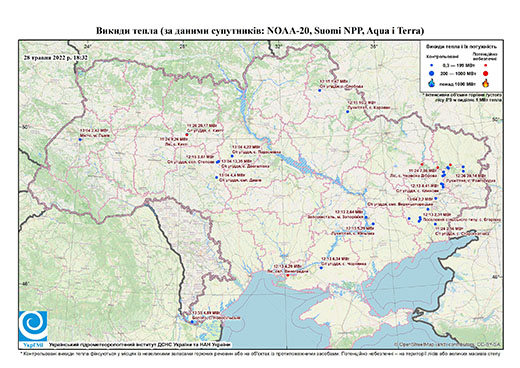
Task: Click the blue heat marker at Львів
Action: tap(80, 140)
